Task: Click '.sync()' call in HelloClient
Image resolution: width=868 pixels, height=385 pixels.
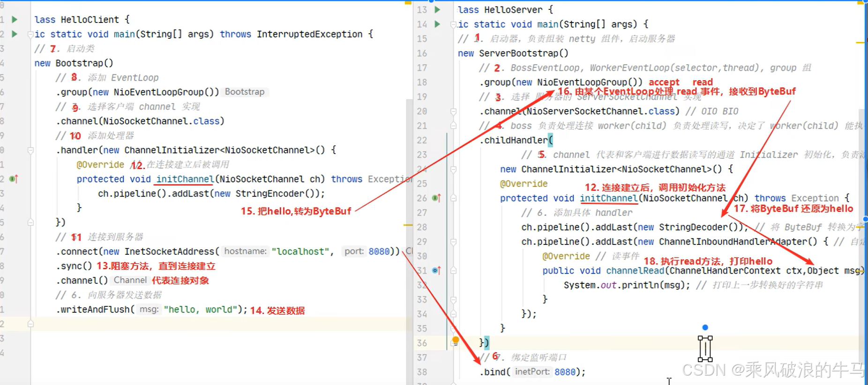Action: pyautogui.click(x=74, y=266)
